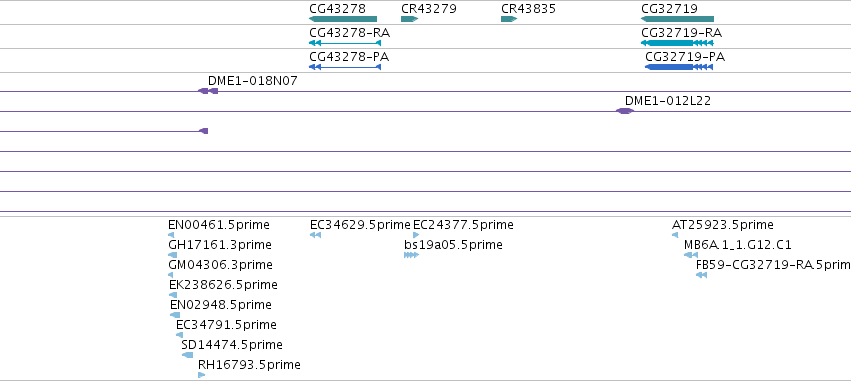Click the CG32719-PA protein feature
Screen dimensions: 851x381
(x=679, y=67)
